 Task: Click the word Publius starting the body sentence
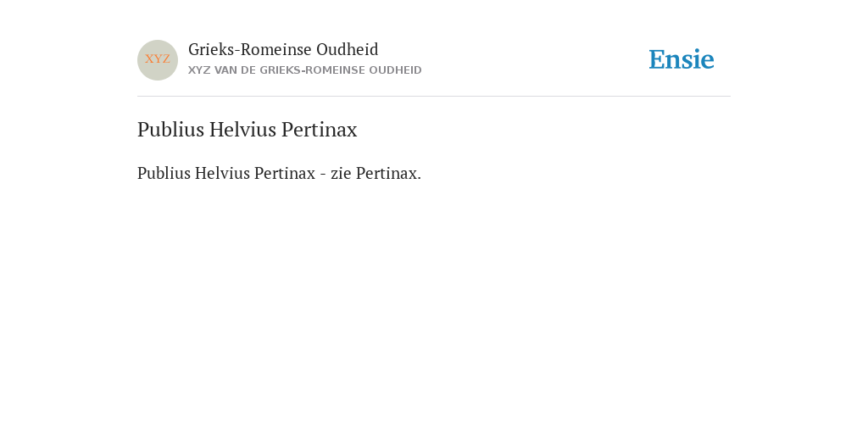pyautogui.click(x=164, y=173)
